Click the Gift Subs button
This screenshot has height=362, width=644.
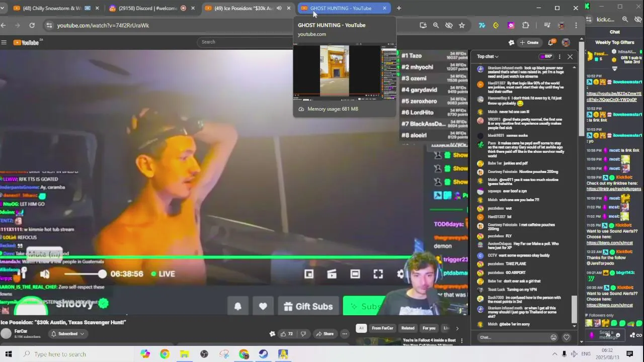(x=308, y=306)
